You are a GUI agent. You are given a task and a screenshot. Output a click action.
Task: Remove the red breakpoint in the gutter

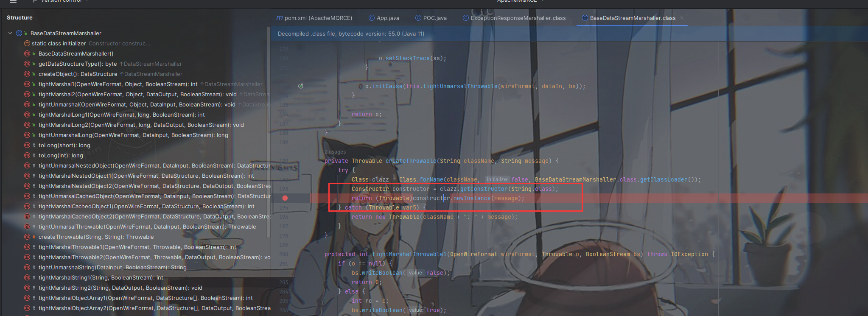tap(285, 198)
